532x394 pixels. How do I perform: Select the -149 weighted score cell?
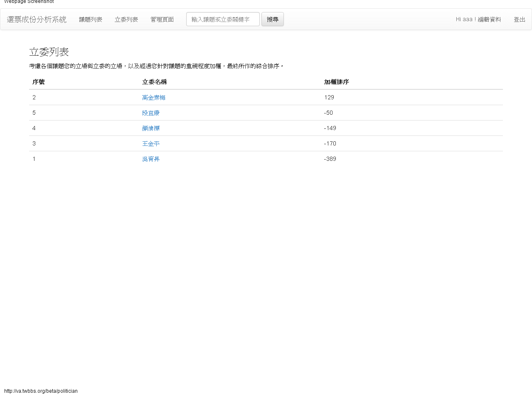click(330, 128)
